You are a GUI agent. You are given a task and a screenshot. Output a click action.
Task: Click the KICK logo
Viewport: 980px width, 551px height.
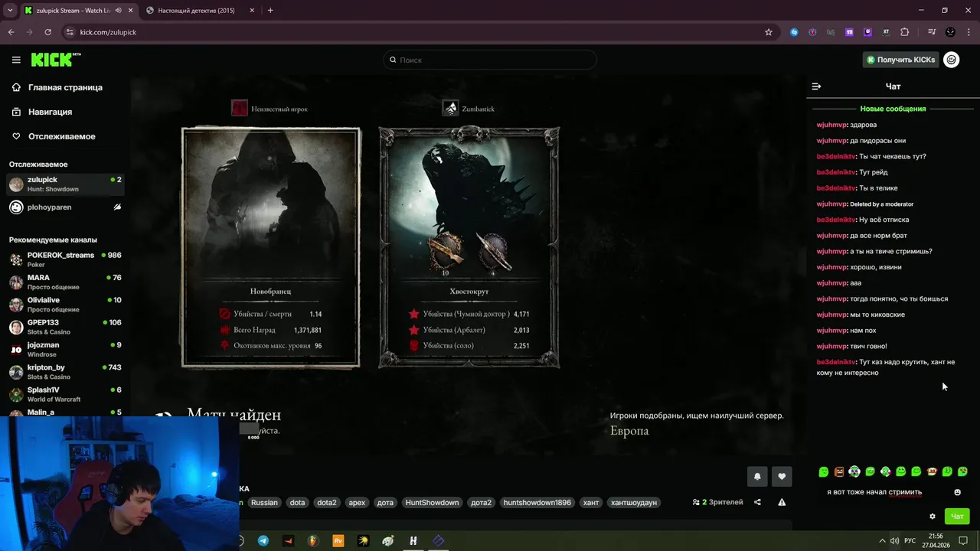pyautogui.click(x=55, y=60)
